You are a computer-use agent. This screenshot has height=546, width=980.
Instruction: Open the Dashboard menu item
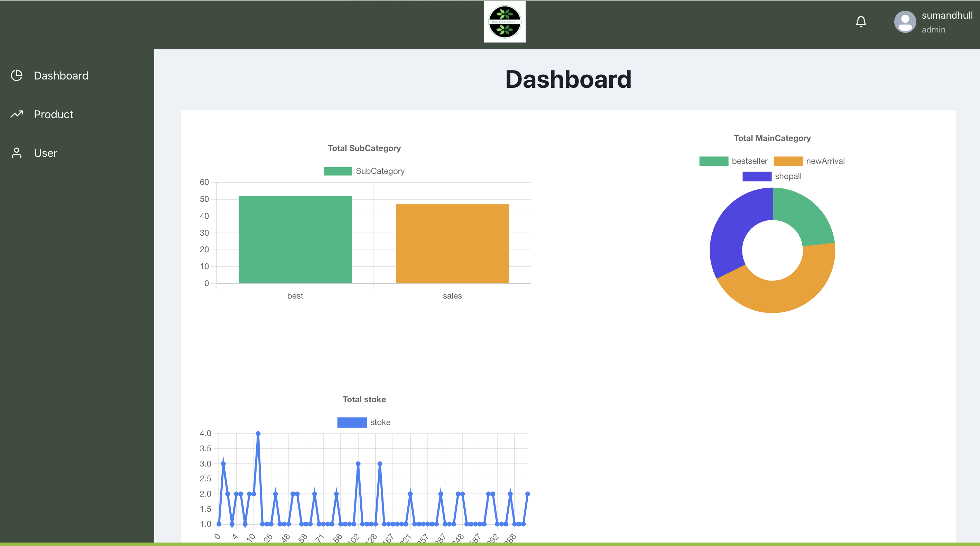61,76
